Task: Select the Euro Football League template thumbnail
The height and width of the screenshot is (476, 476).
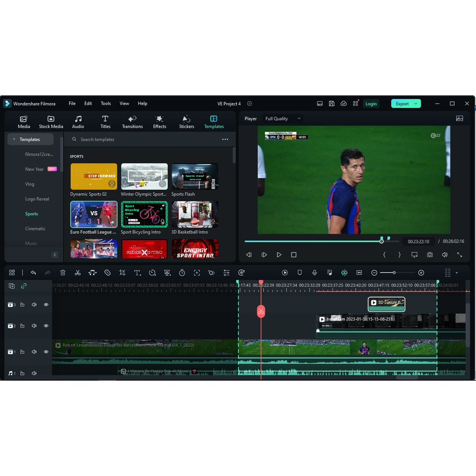Action: click(x=94, y=214)
